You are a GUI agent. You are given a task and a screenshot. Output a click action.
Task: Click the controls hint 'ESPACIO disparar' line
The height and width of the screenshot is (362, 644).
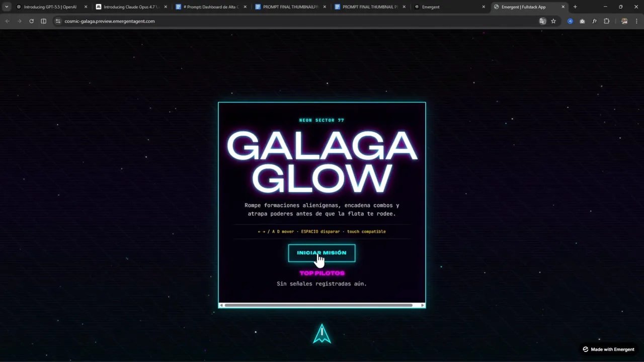(x=322, y=231)
